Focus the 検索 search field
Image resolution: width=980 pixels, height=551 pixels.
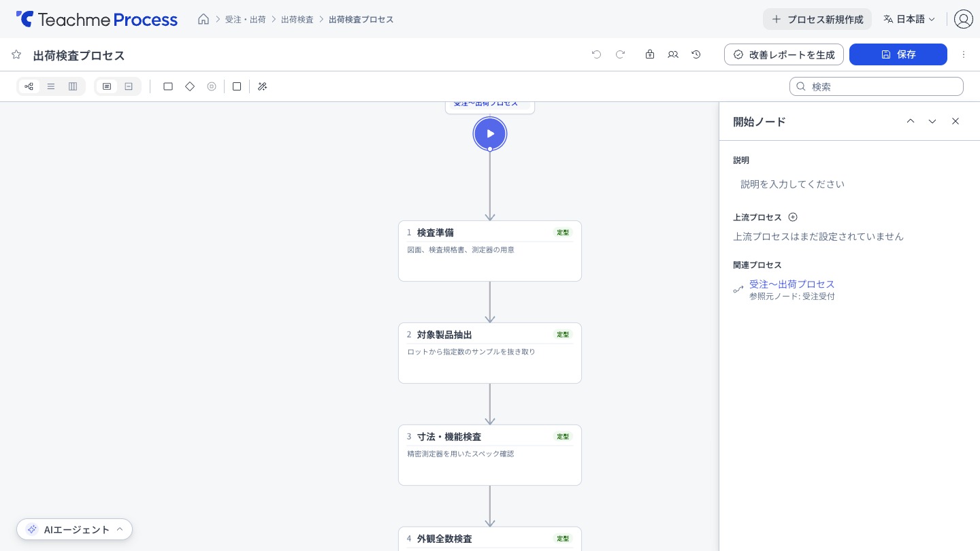877,86
